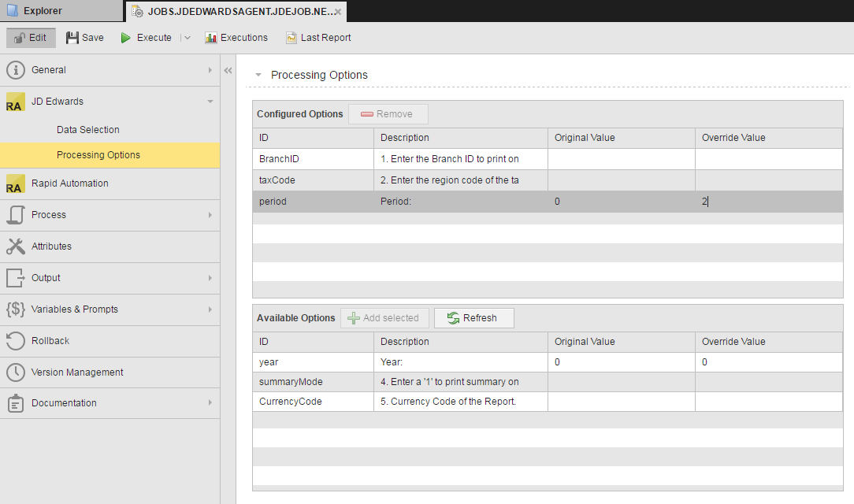Click the General info icon
The image size is (854, 504).
pyautogui.click(x=16, y=70)
